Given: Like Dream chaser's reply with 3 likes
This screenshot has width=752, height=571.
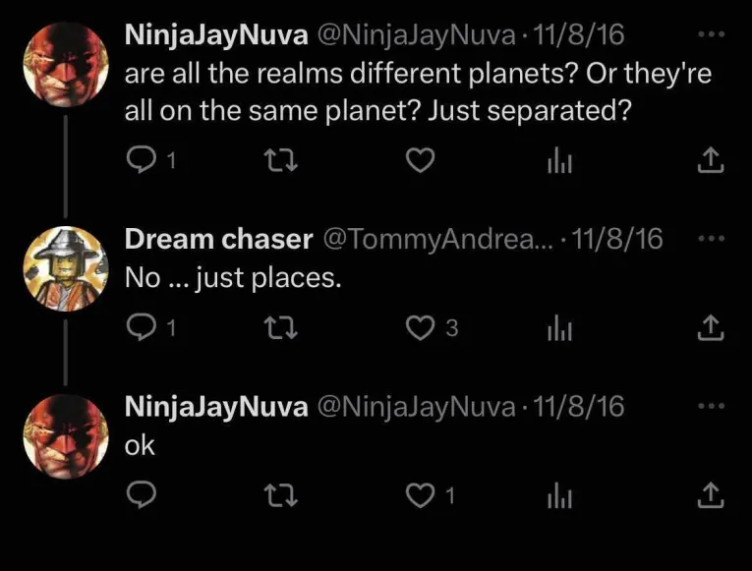Looking at the screenshot, I should (423, 327).
